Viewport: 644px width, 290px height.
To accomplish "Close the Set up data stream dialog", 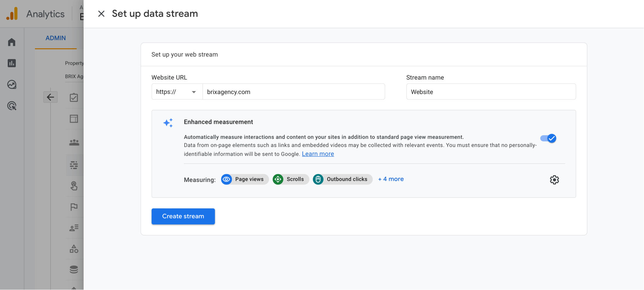I will pyautogui.click(x=101, y=14).
